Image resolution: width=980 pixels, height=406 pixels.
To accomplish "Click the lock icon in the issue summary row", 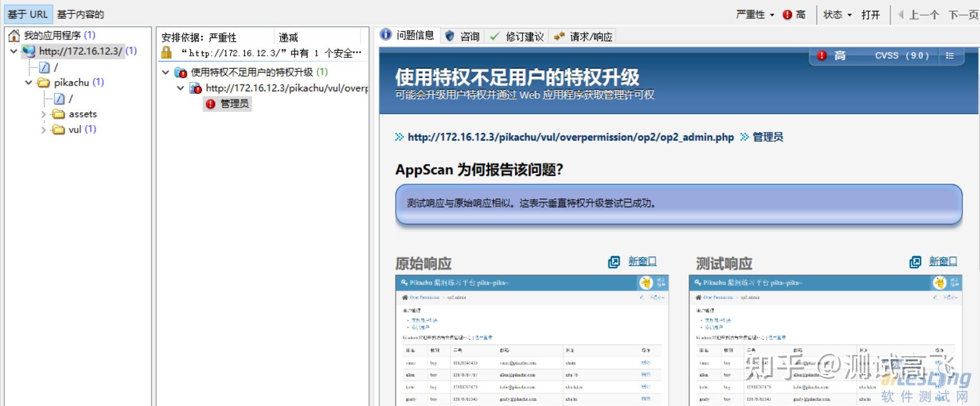I will (x=166, y=52).
